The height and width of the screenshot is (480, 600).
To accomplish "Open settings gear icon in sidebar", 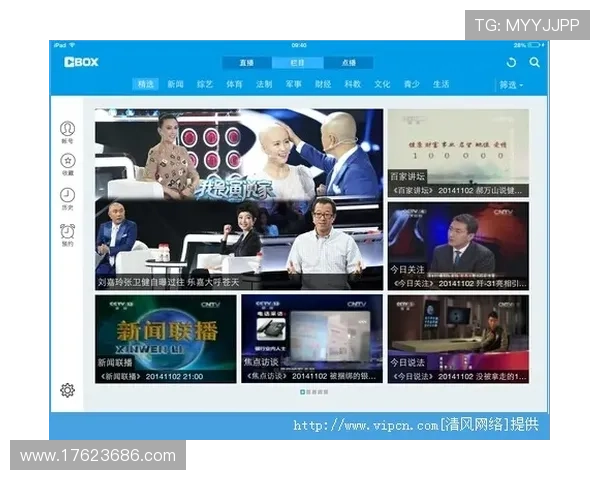I will (67, 390).
